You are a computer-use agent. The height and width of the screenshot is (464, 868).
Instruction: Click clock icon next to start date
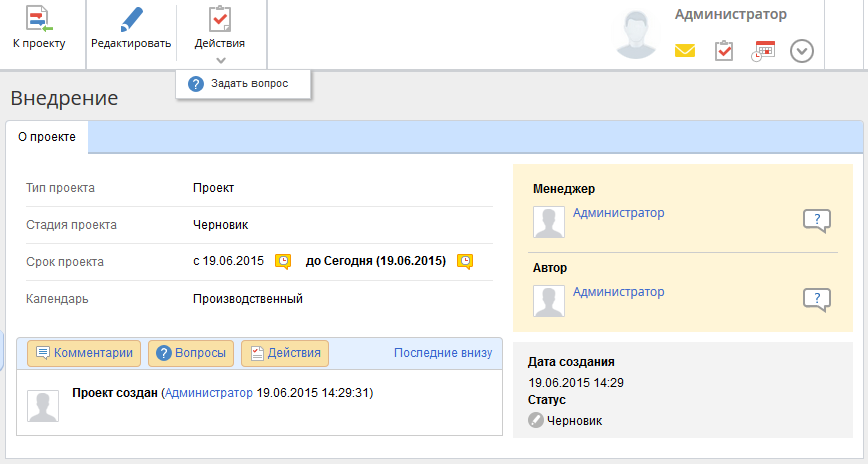(283, 261)
